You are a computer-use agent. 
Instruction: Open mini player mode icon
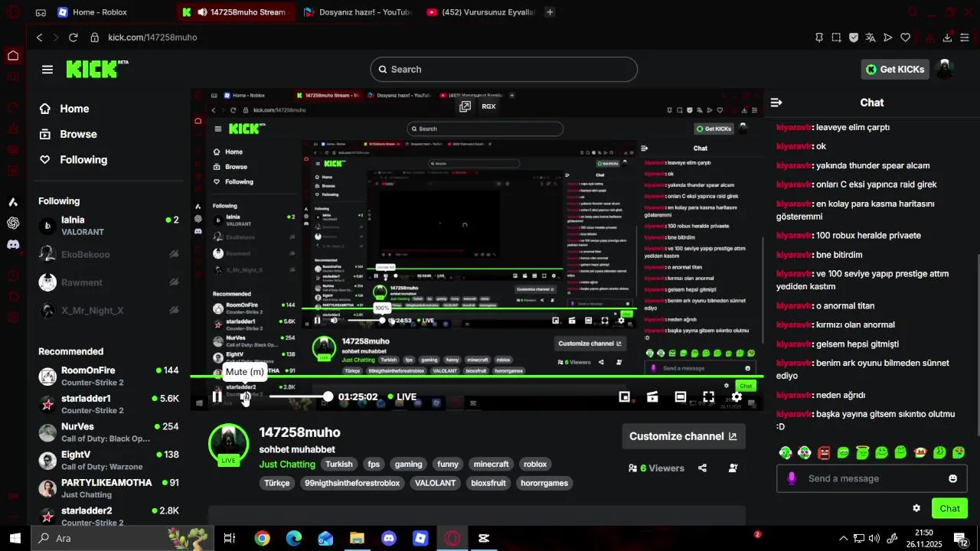pos(625,396)
